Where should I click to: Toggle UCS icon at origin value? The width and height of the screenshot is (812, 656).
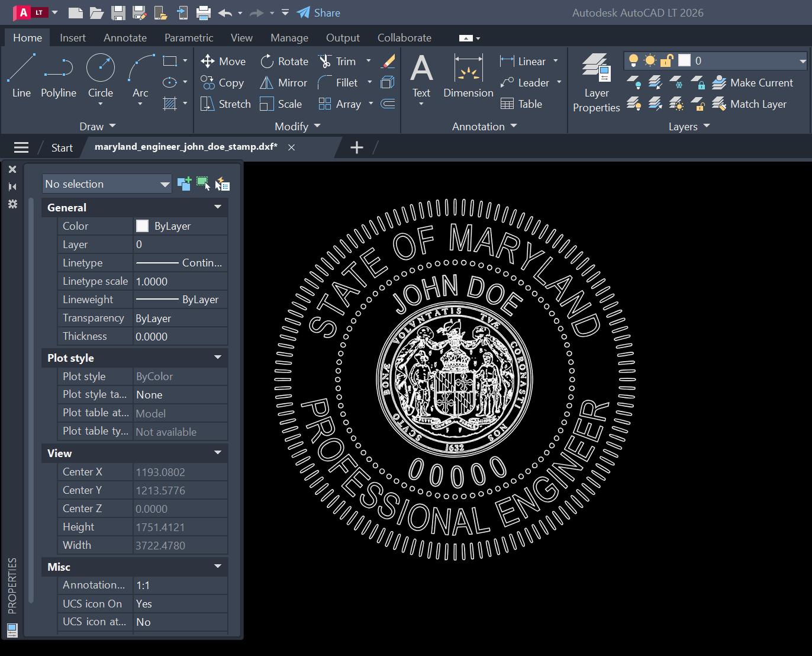pyautogui.click(x=180, y=622)
